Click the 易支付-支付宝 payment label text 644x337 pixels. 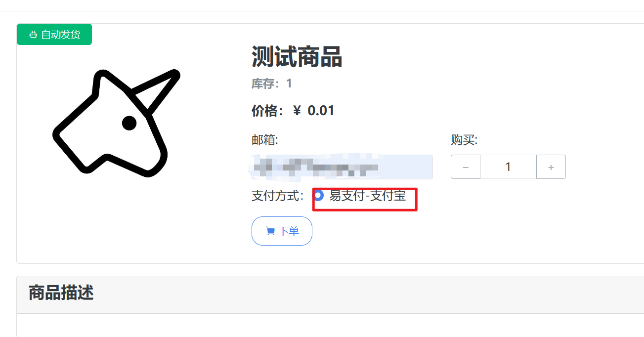368,196
